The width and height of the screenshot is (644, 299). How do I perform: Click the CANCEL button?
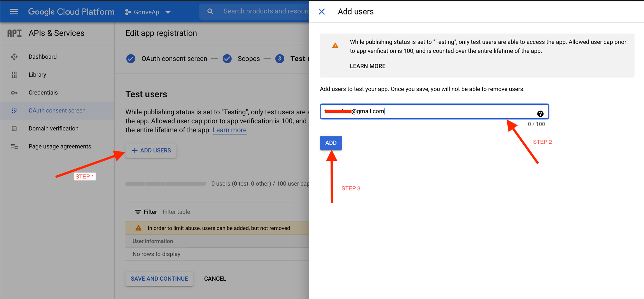pos(215,279)
